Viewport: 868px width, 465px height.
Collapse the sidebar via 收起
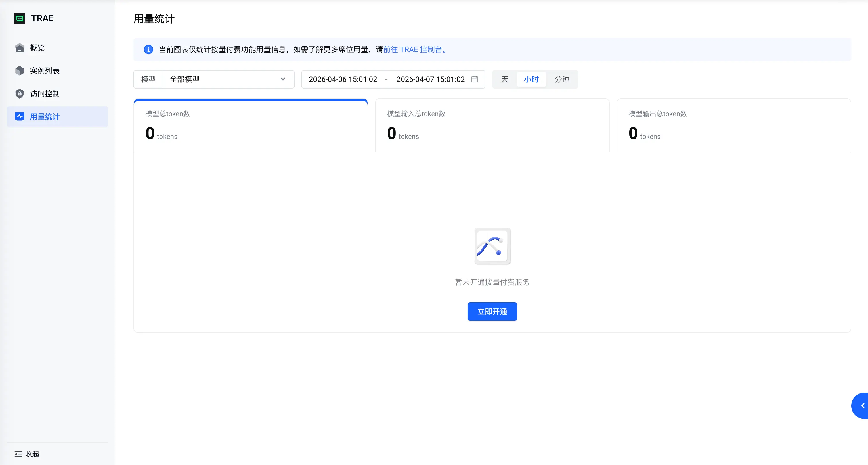point(27,454)
